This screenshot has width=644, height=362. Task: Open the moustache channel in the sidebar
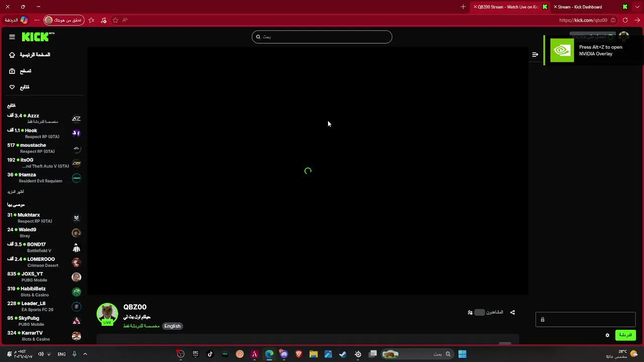click(x=44, y=148)
